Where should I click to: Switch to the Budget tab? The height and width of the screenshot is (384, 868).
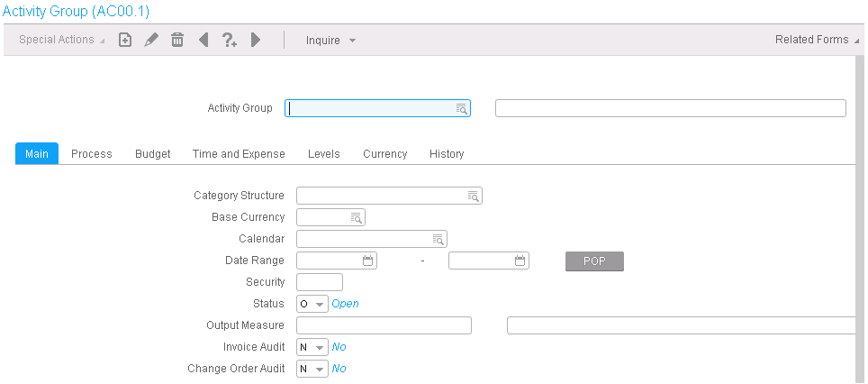[x=153, y=153]
